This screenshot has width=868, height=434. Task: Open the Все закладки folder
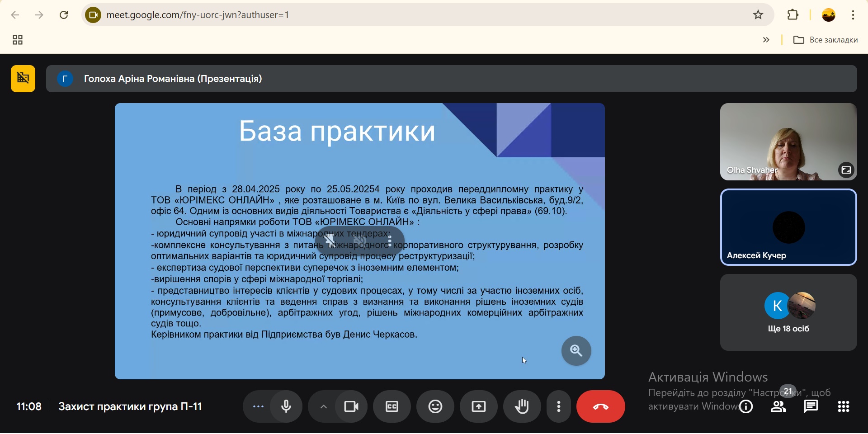(826, 40)
